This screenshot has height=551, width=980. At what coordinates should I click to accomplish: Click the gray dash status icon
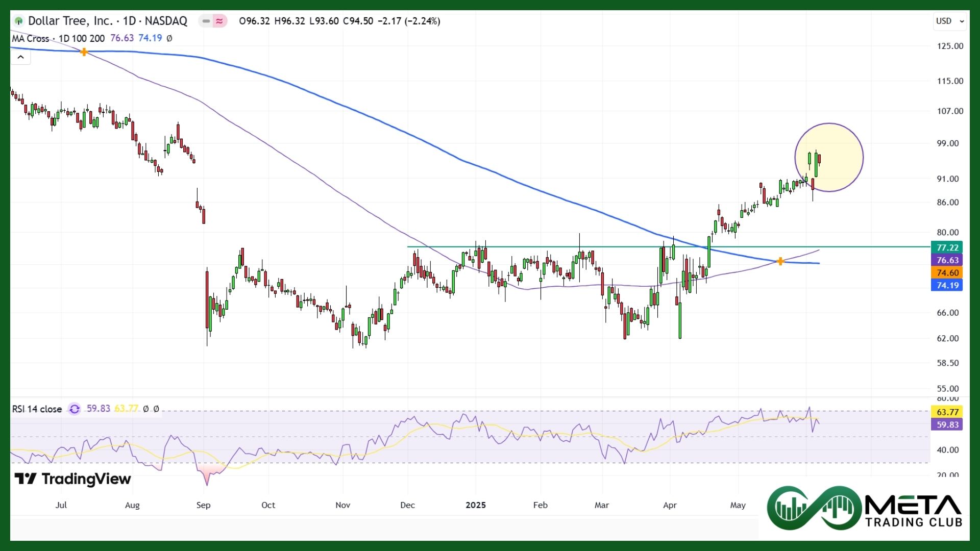pos(206,21)
